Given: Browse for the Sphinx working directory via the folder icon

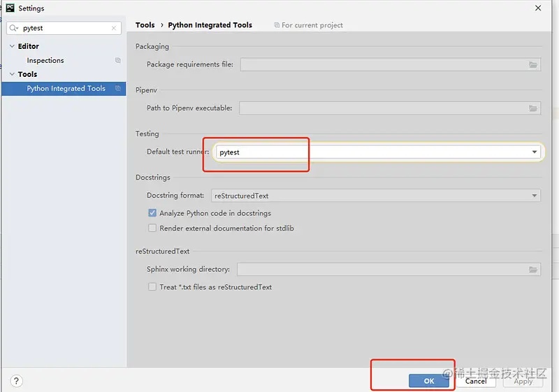Looking at the screenshot, I should pos(533,270).
